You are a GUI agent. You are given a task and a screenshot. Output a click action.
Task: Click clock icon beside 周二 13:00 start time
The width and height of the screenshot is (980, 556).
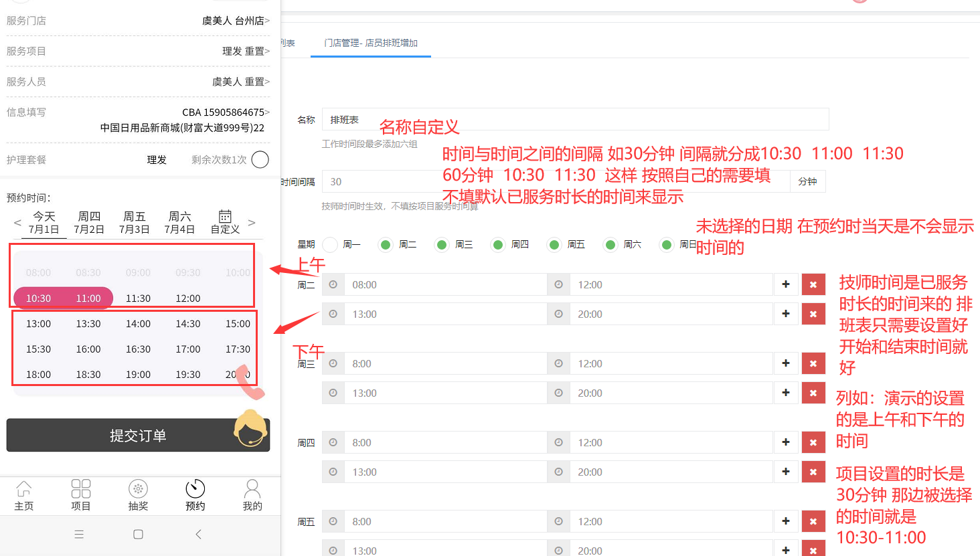(x=333, y=314)
